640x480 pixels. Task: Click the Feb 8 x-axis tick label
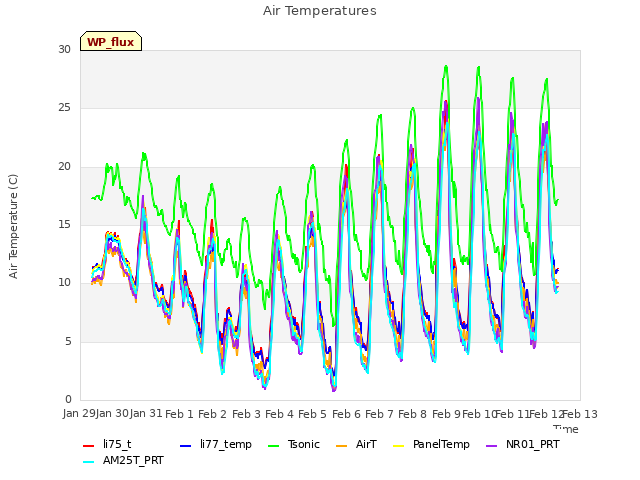coord(413,413)
